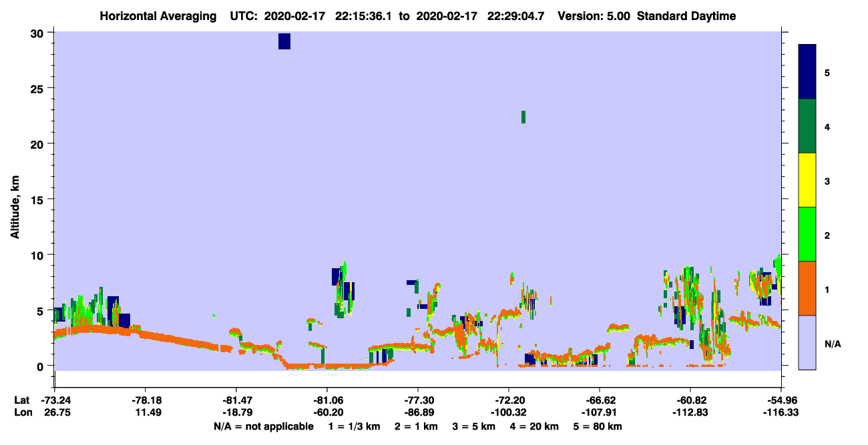Click the '3 = 5 km' legend text

coord(475,426)
